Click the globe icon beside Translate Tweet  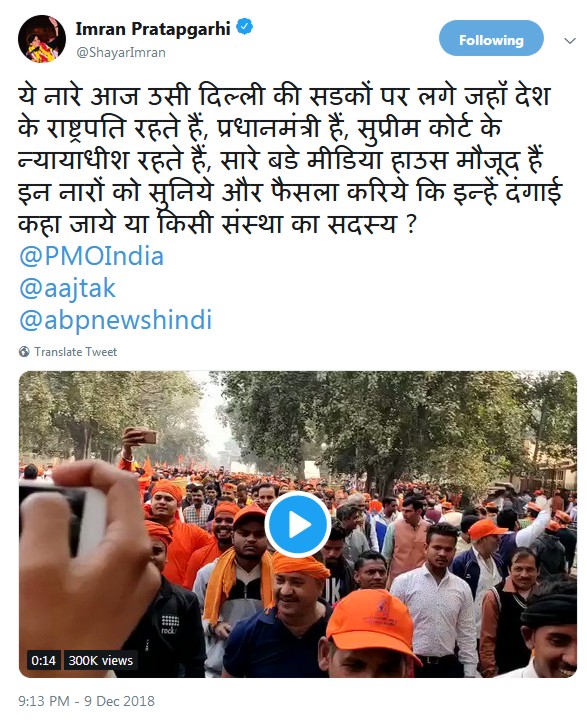(x=24, y=352)
